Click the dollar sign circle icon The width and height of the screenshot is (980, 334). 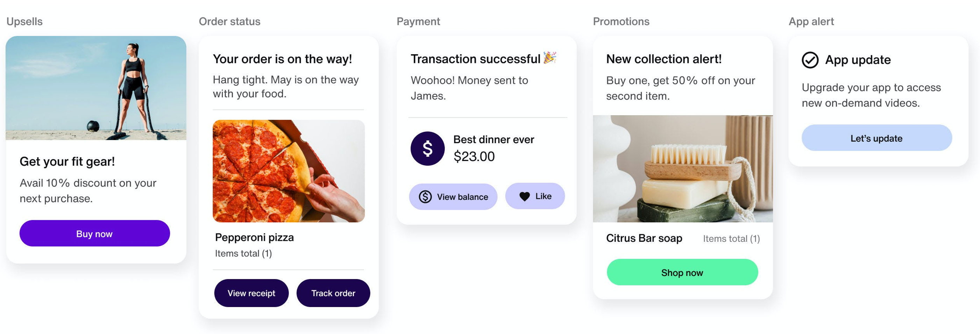427,148
